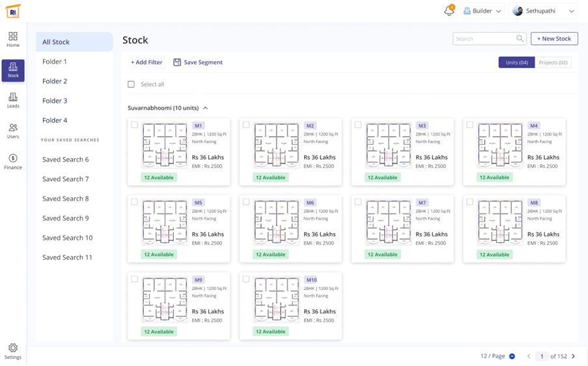This screenshot has width=588, height=366.
Task: Switch to the Projects (02) tab
Action: (x=553, y=63)
